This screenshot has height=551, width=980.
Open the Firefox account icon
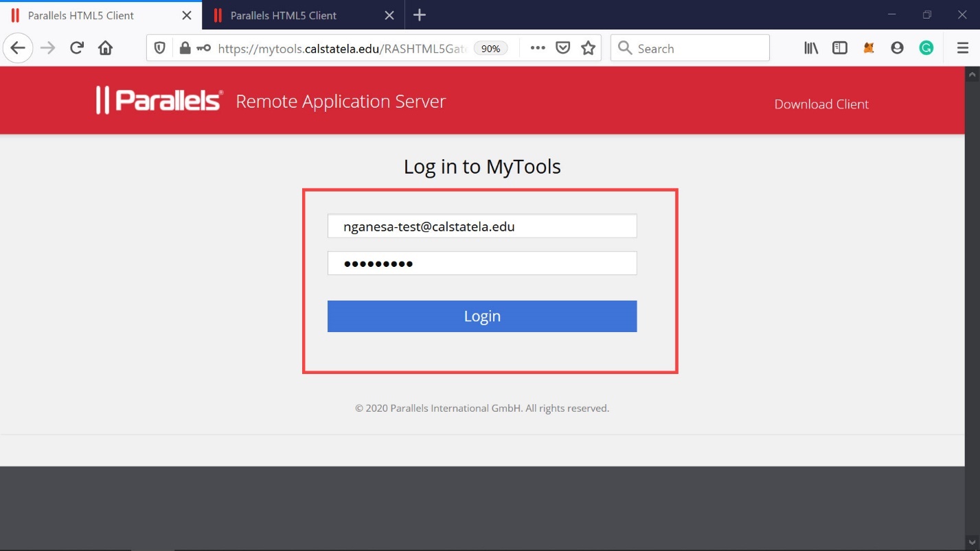pyautogui.click(x=897, y=48)
